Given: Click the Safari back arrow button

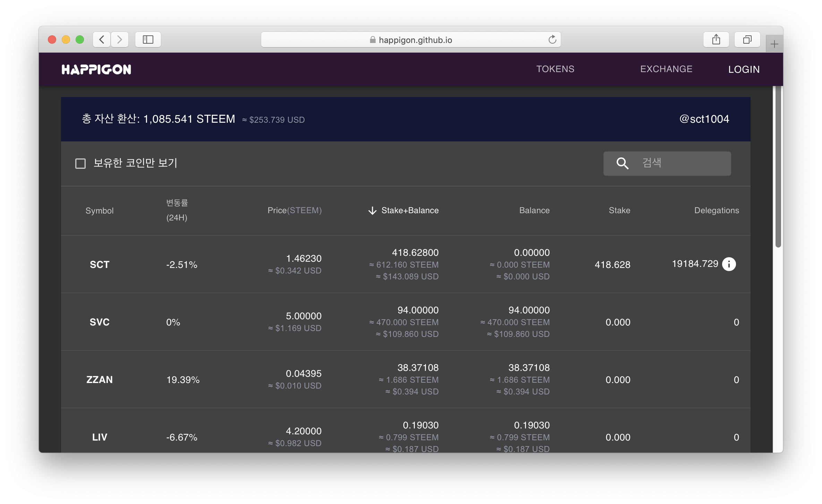Looking at the screenshot, I should (x=102, y=40).
